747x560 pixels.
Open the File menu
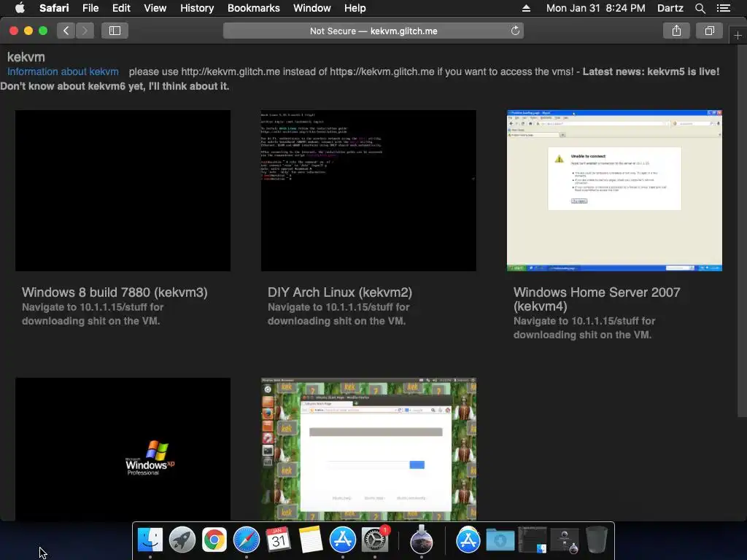[90, 8]
